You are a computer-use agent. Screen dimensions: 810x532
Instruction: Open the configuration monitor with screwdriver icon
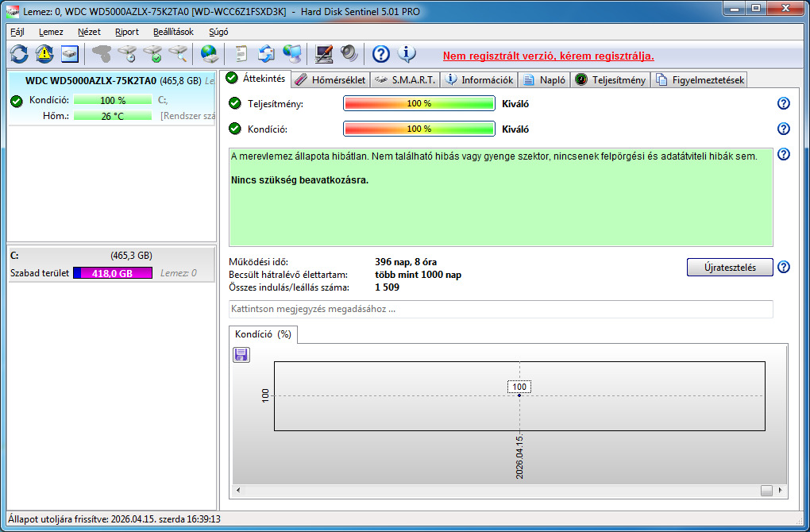(x=324, y=54)
